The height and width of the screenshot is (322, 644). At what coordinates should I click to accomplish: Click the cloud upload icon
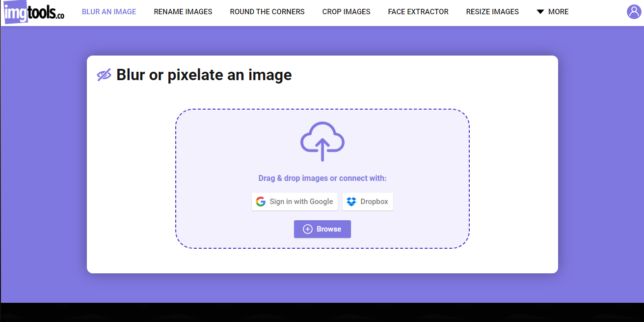coord(322,141)
